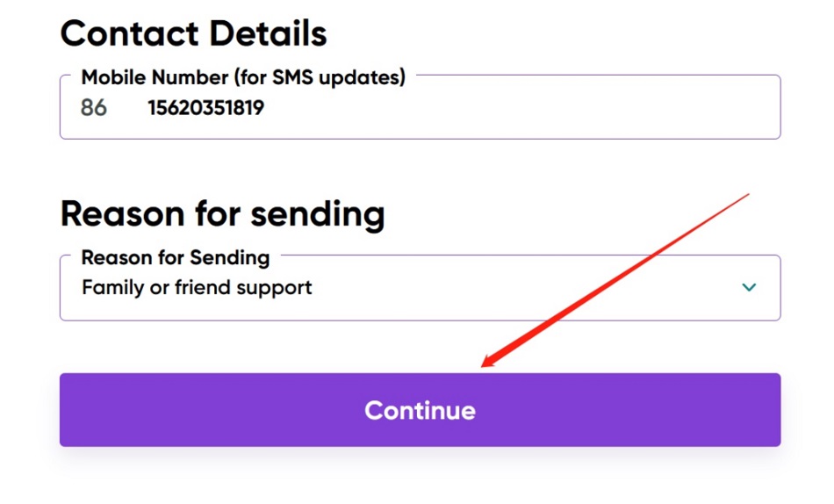Image resolution: width=834 pixels, height=504 pixels.
Task: Click the 'Contact Details' heading
Action: point(193,33)
